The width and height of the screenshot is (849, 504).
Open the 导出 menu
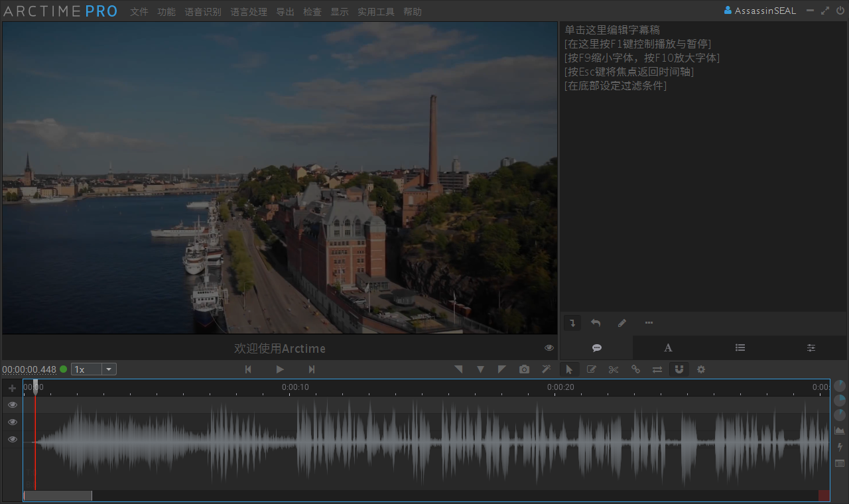tap(285, 12)
